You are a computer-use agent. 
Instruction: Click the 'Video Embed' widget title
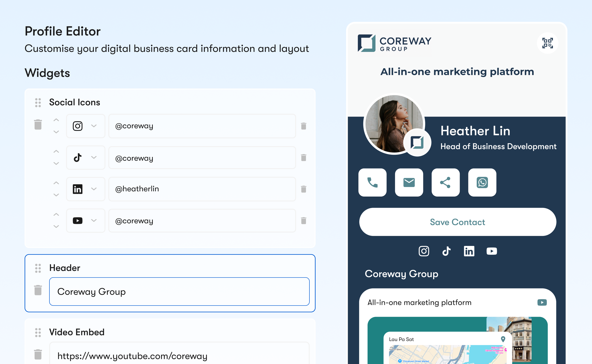point(77,332)
